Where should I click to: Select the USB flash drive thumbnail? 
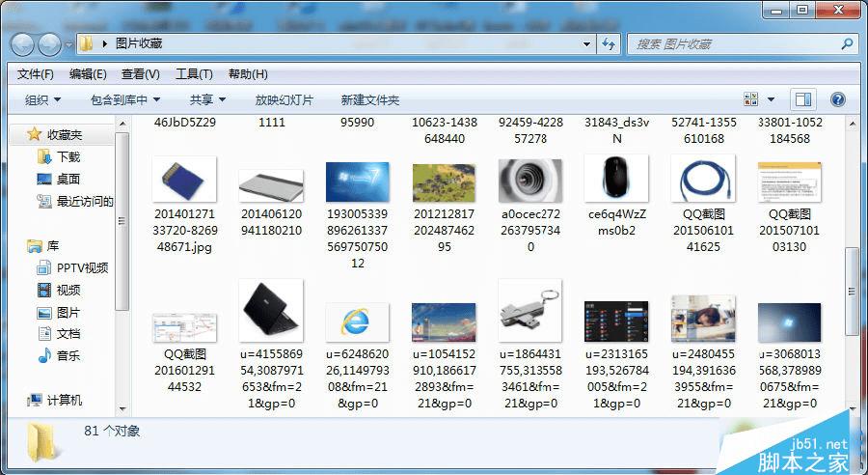point(530,311)
